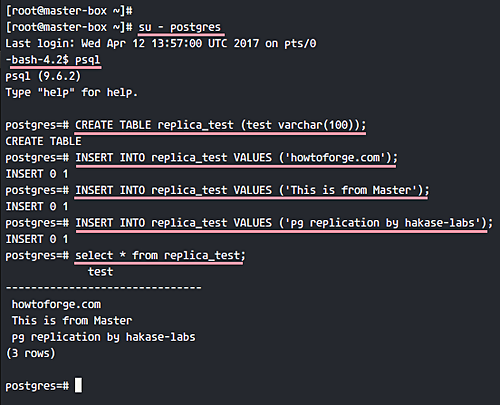Click the 'select * from replica_test;' query
500x405 pixels.
(x=160, y=255)
